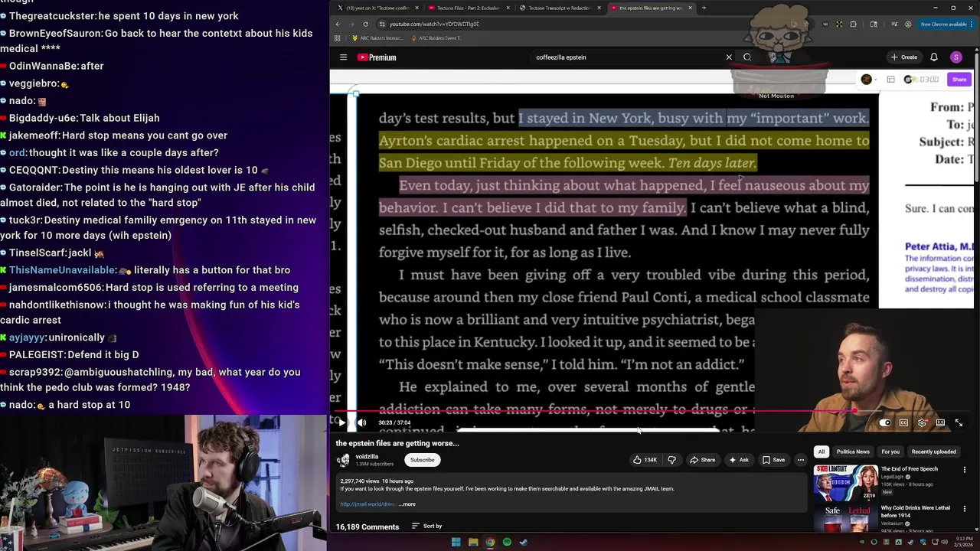Toggle closed captions on the video
This screenshot has height=551, width=980.
tap(903, 422)
